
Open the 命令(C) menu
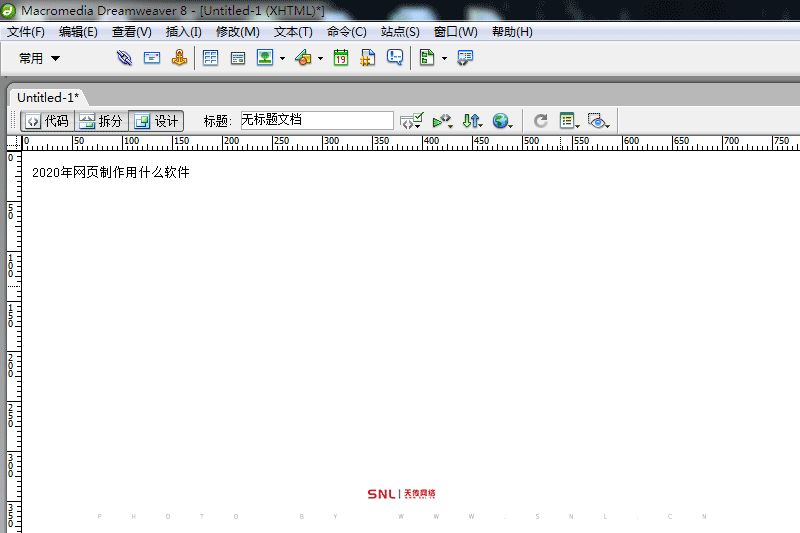346,32
